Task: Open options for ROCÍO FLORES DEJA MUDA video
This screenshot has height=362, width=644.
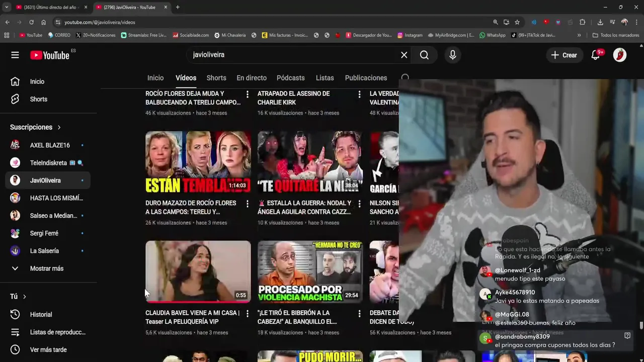Action: 247,94
